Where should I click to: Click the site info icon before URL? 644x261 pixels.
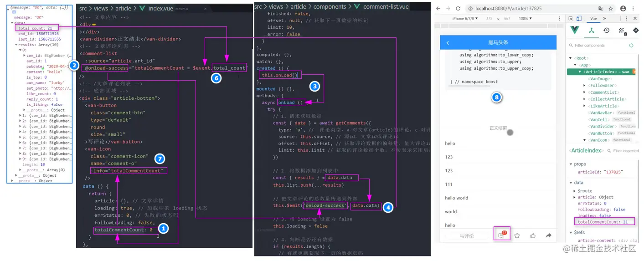pos(470,9)
